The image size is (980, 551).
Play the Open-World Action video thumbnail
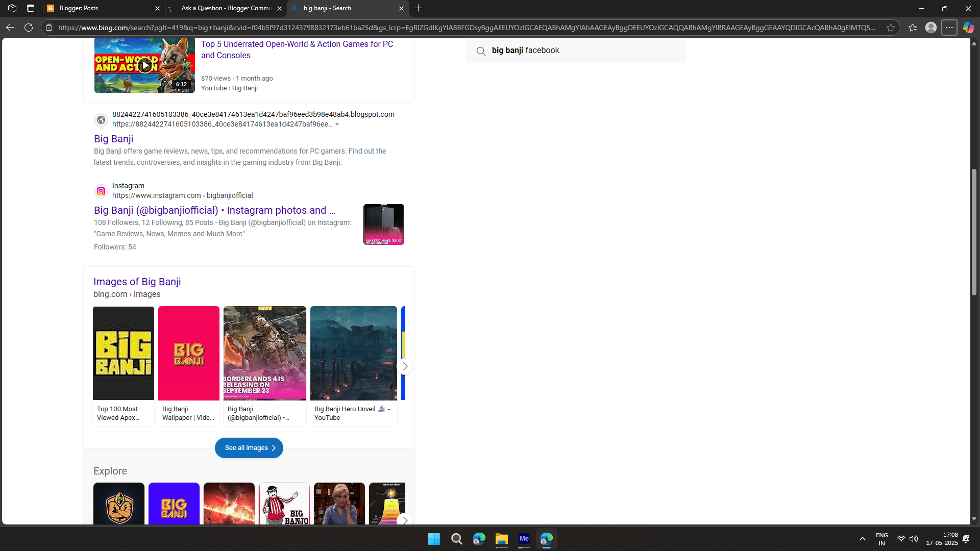click(x=145, y=65)
